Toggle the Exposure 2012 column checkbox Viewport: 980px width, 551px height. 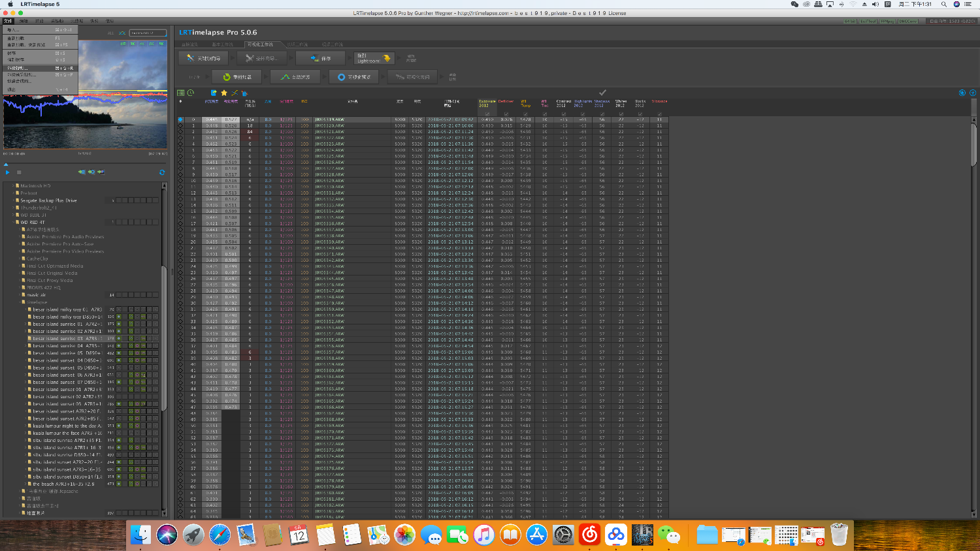click(x=487, y=114)
